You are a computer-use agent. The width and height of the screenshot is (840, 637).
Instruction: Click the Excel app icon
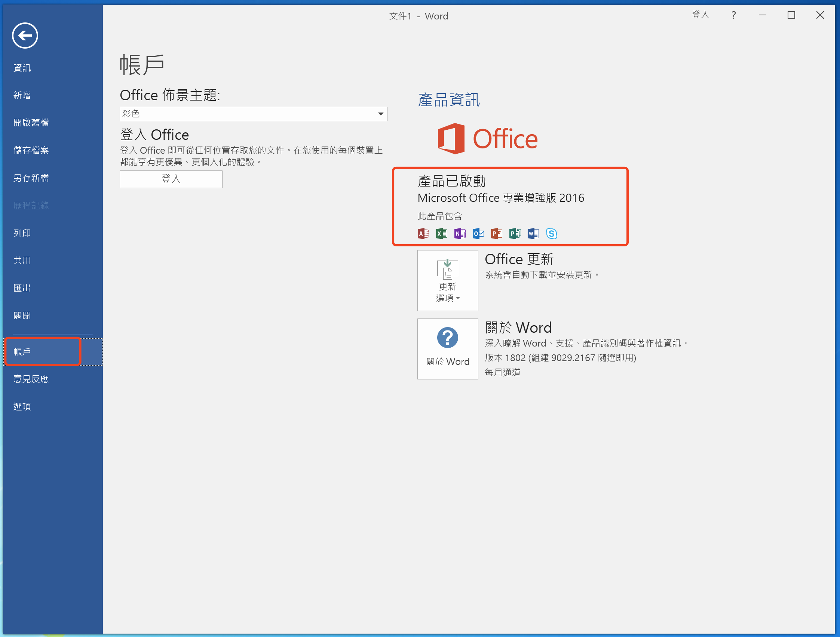pyautogui.click(x=441, y=234)
